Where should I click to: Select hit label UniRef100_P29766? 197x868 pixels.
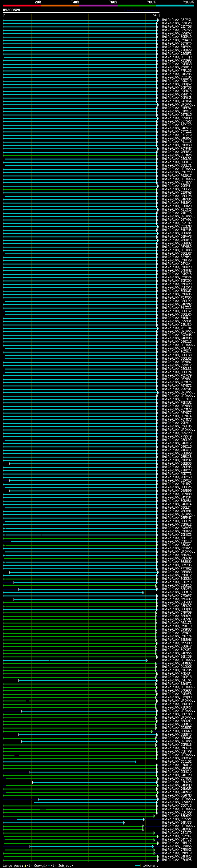176,30
